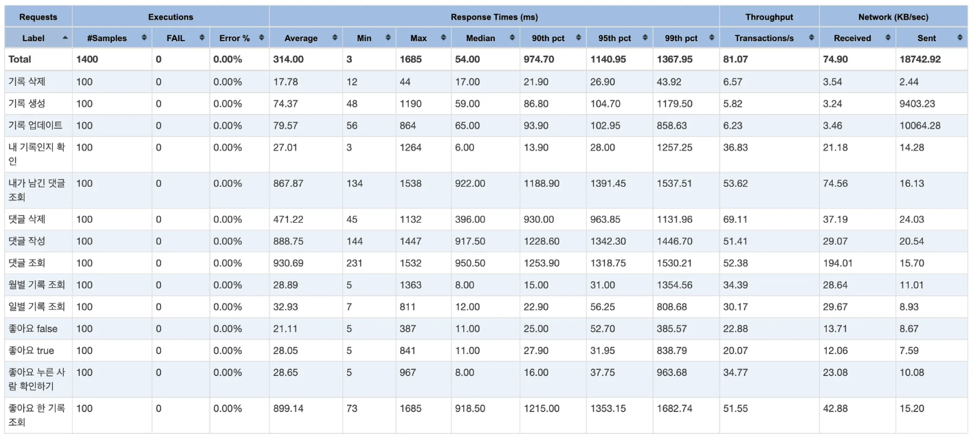Screen dimensions: 980x444
Task: Click min value 231 in 댓글 조회
Action: 353,263
